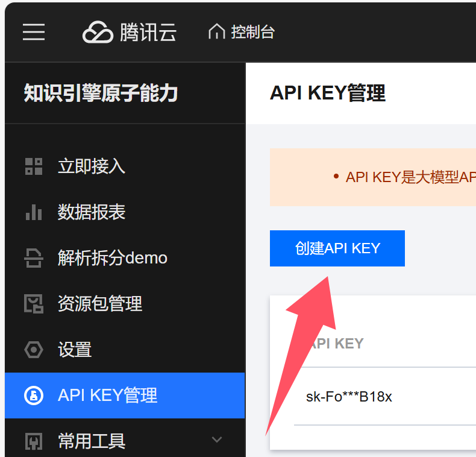Expand the 常用工具 chevron
Screen dimensions: 476x457
pyautogui.click(x=217, y=440)
